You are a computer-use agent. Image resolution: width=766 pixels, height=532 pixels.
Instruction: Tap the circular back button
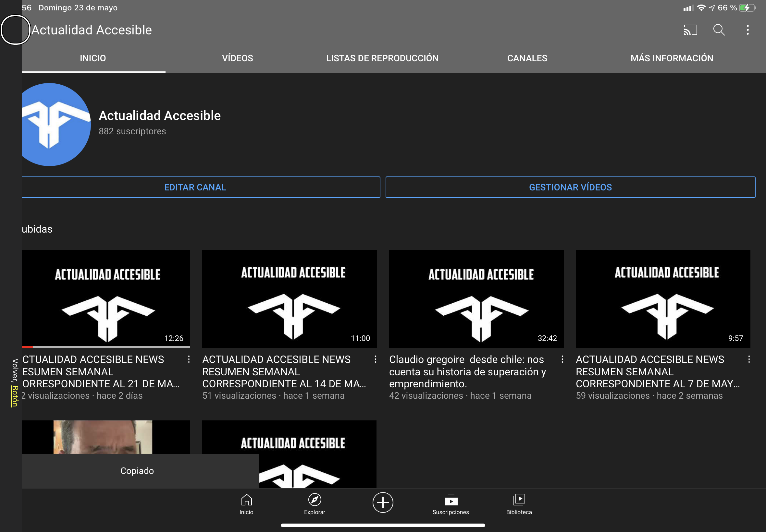pos(15,30)
